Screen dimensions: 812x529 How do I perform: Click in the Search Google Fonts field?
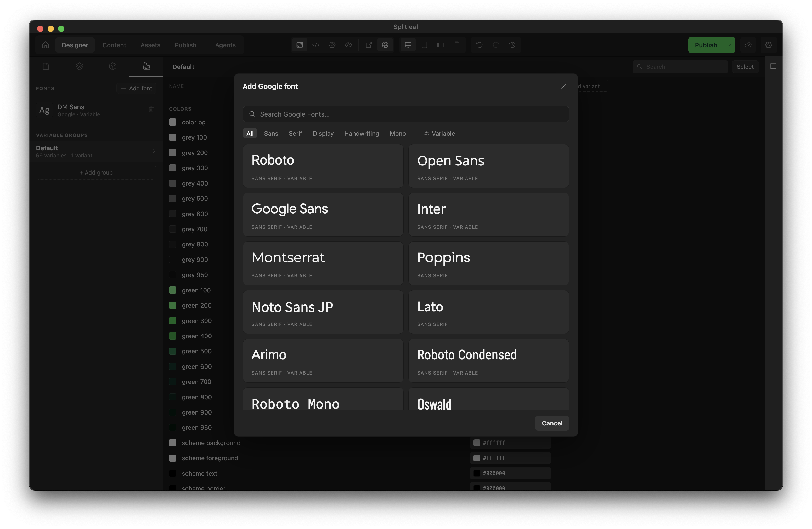click(x=406, y=114)
